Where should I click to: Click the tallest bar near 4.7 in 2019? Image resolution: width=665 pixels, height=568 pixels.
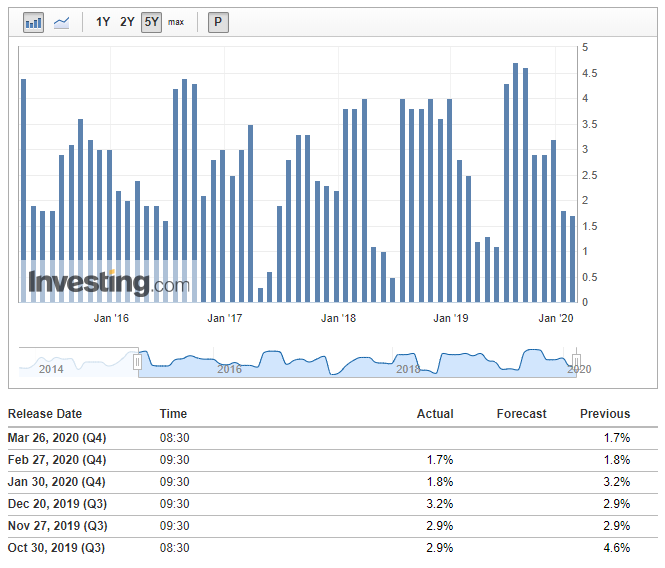[516, 182]
